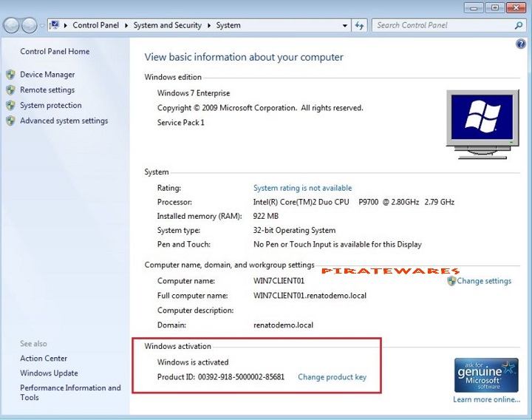Click the 922 MB memory value
The image size is (532, 420).
(266, 216)
